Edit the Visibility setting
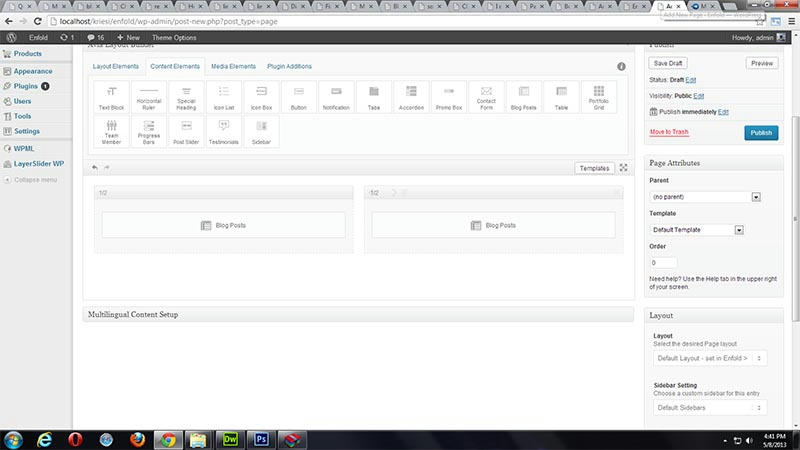800x450 pixels. coord(698,96)
